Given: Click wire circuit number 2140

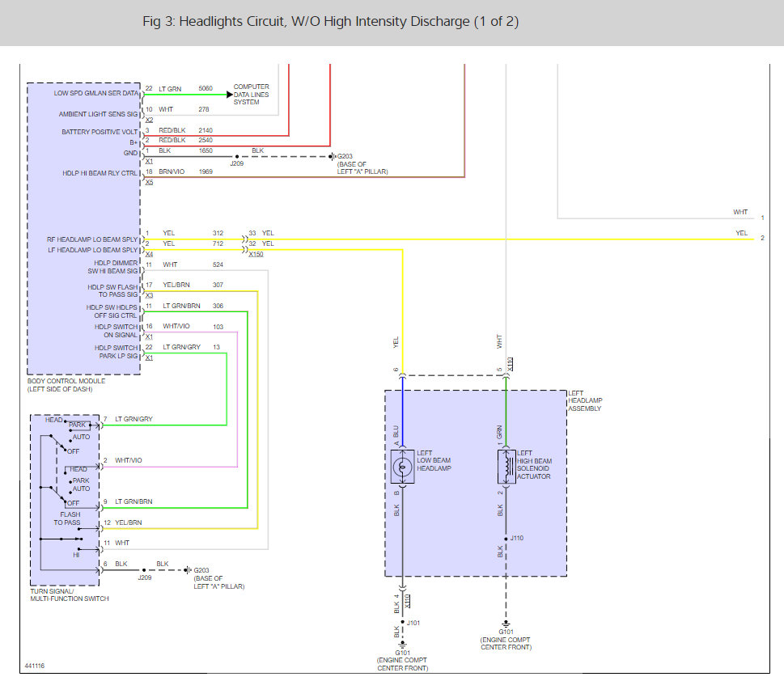Looking at the screenshot, I should 206,130.
